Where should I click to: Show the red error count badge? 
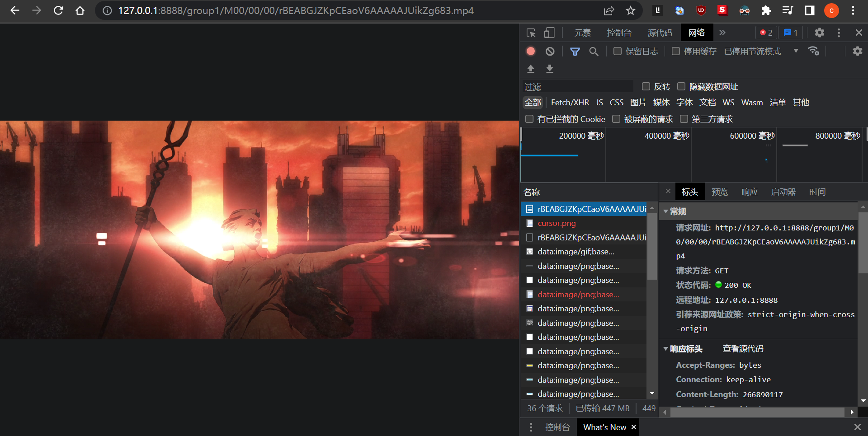pyautogui.click(x=766, y=33)
